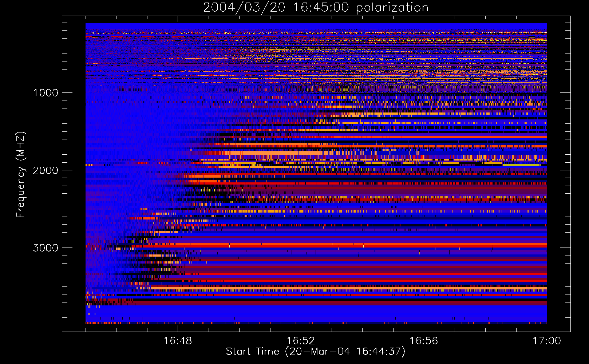The height and width of the screenshot is (364, 589).
Task: Click the 16:56 time tick label
Action: [424, 341]
